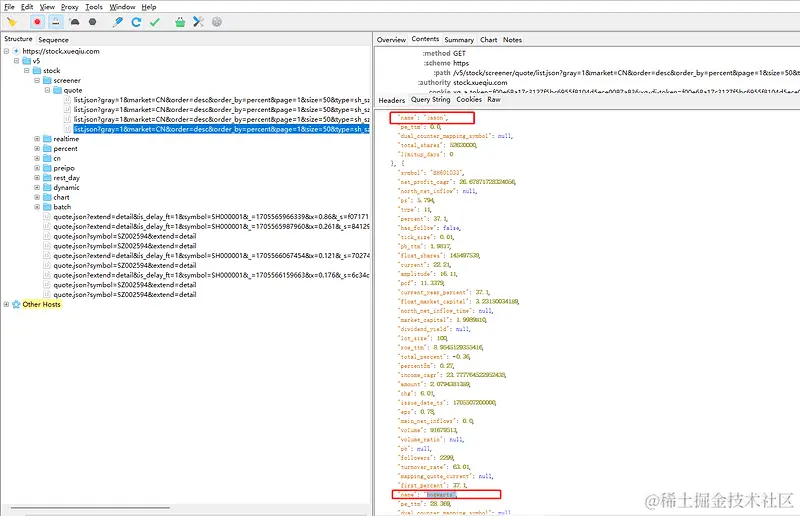
Task: Open Compose with the pen icon
Action: tap(118, 22)
